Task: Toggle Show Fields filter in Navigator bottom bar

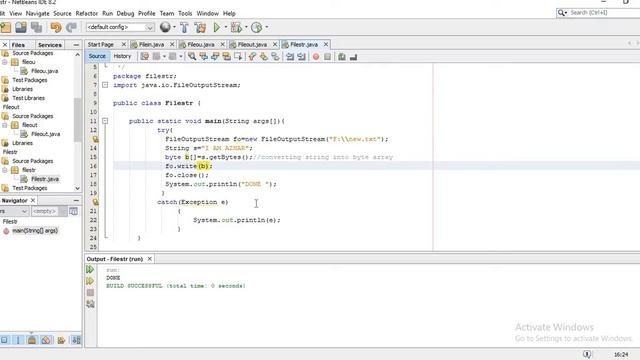Action: [x=18, y=340]
